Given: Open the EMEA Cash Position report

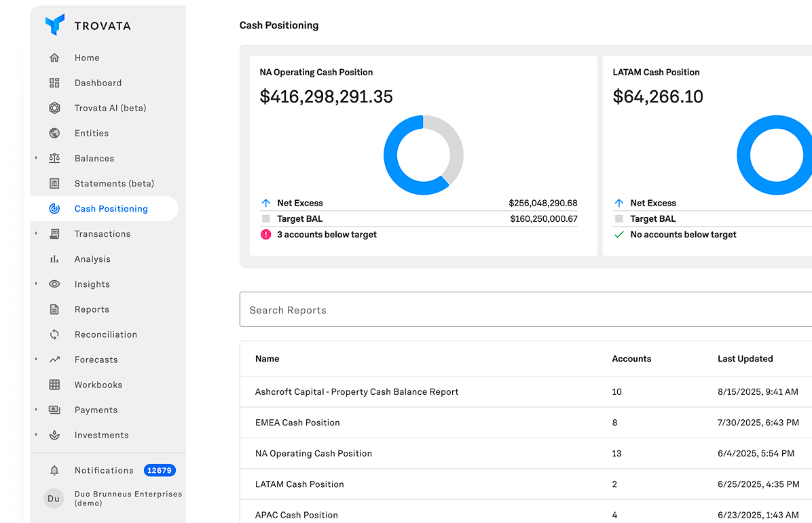Looking at the screenshot, I should point(297,423).
